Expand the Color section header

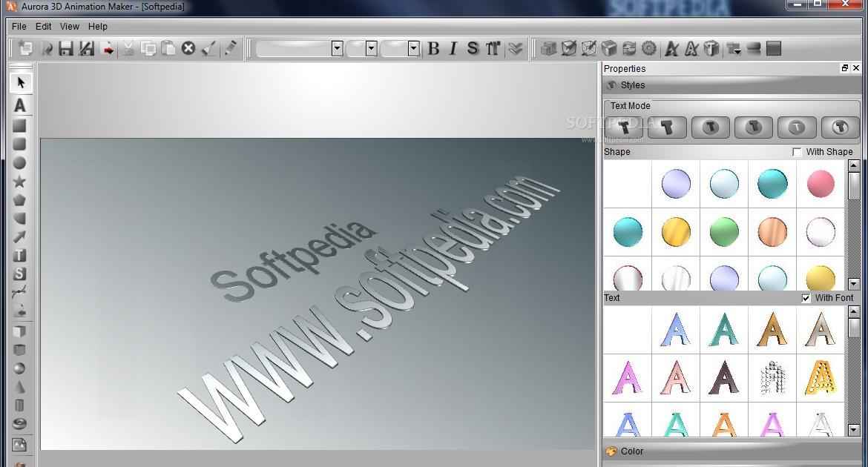[x=731, y=451]
